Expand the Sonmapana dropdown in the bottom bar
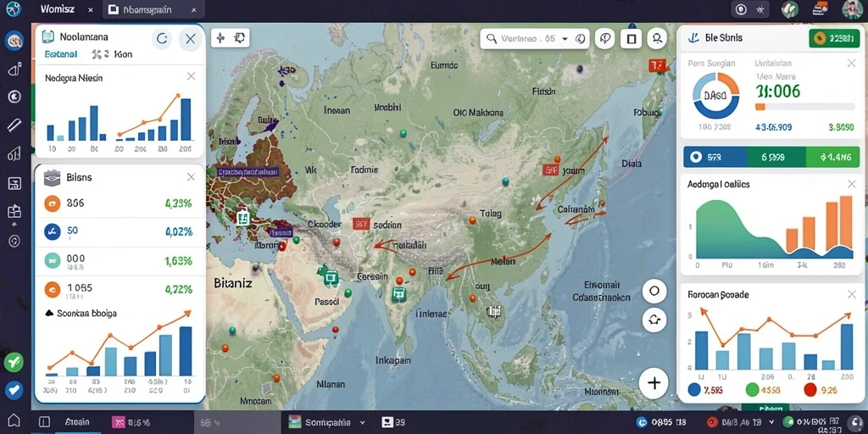868x434 pixels. (363, 422)
